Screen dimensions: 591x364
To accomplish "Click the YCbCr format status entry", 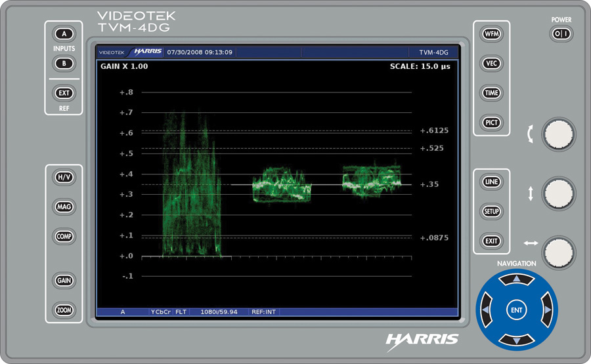I will tap(161, 312).
